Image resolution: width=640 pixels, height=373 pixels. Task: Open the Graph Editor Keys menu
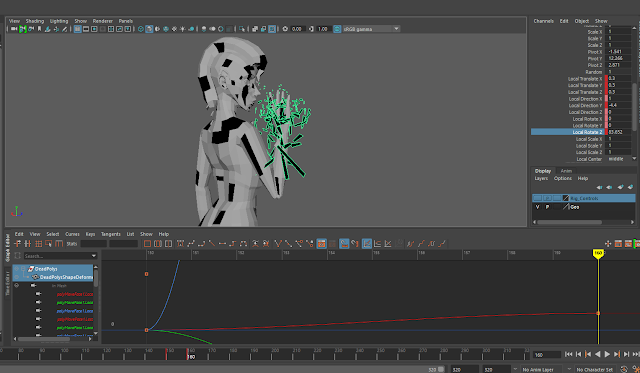(x=90, y=234)
